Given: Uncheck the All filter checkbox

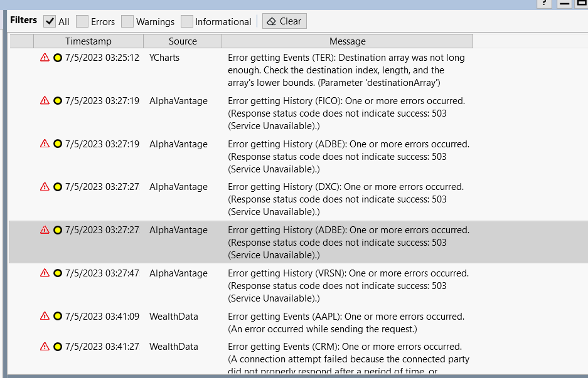Looking at the screenshot, I should pyautogui.click(x=50, y=21).
